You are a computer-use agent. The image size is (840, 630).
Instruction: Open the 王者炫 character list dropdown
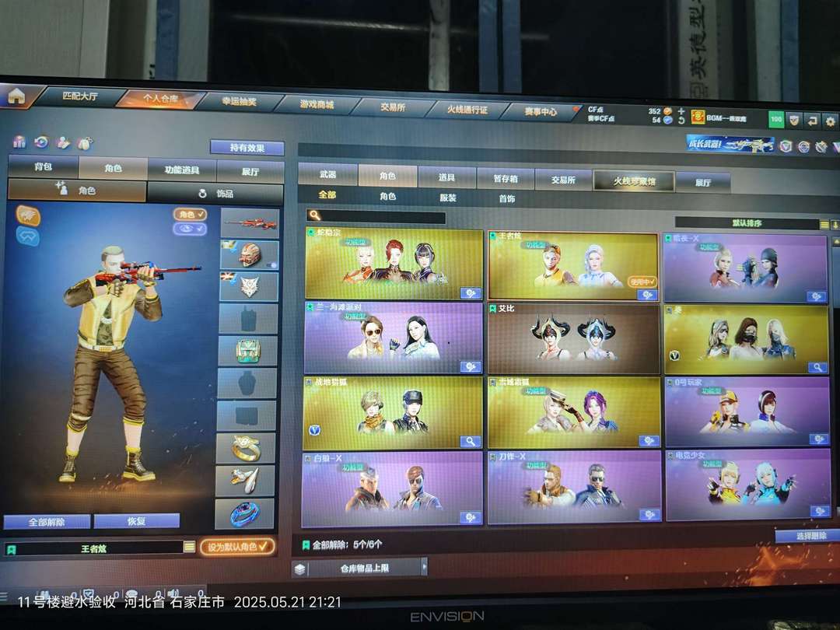pos(189,547)
